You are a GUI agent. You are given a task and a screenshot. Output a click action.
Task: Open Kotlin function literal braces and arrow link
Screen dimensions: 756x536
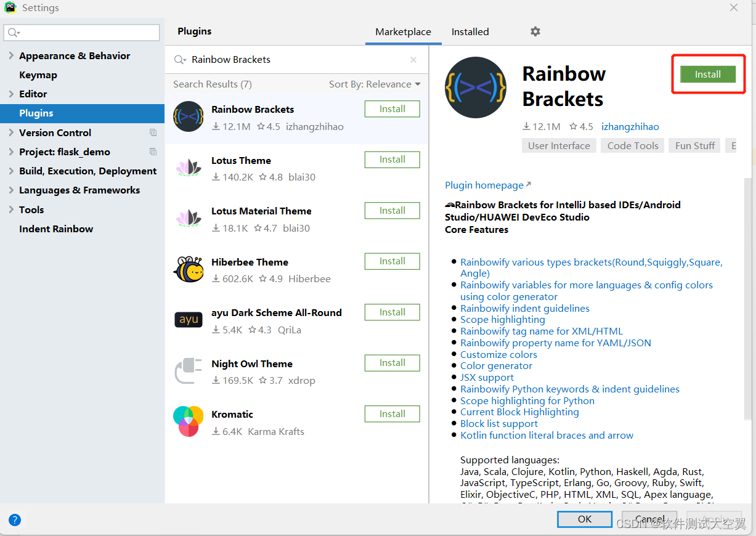click(547, 435)
